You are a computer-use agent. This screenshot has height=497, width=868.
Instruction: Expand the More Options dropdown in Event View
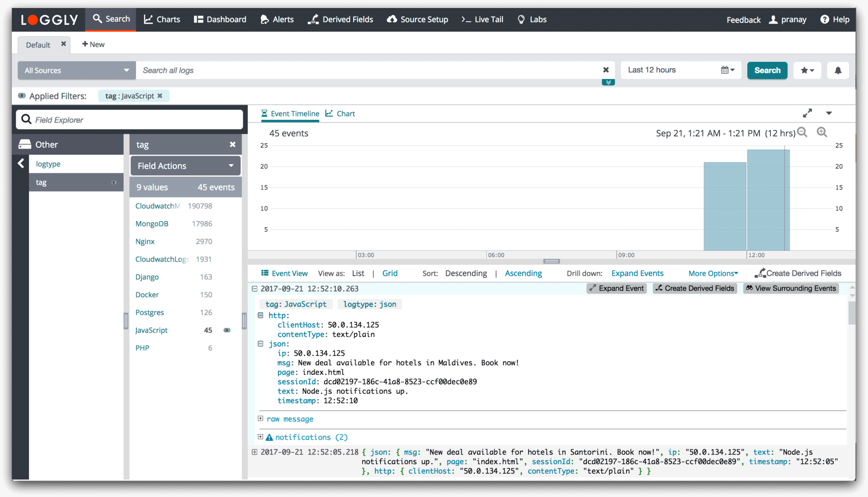click(x=713, y=273)
